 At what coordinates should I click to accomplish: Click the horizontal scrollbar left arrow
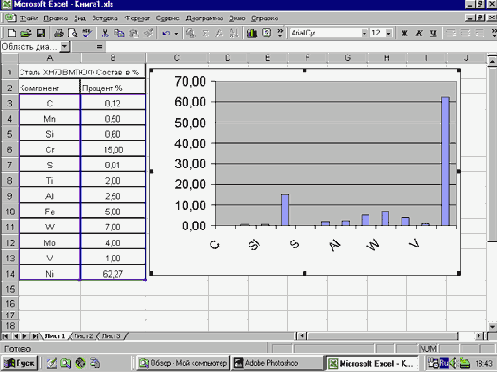pyautogui.click(x=302, y=336)
